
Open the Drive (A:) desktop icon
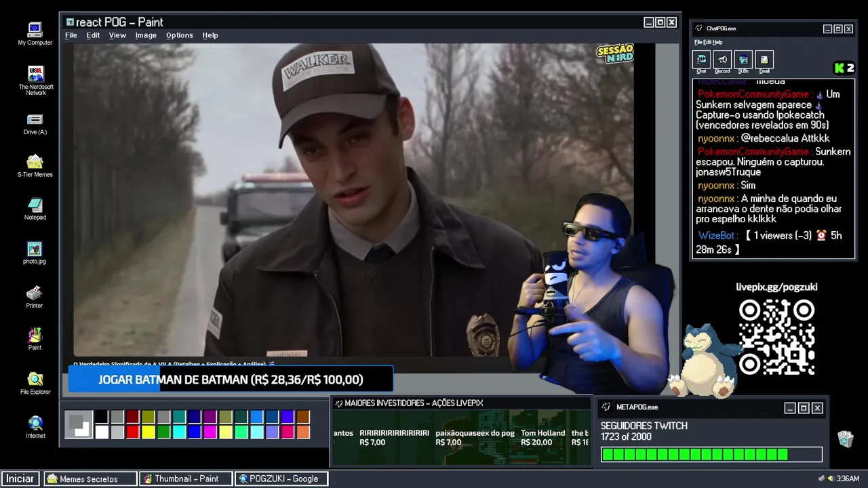[35, 124]
